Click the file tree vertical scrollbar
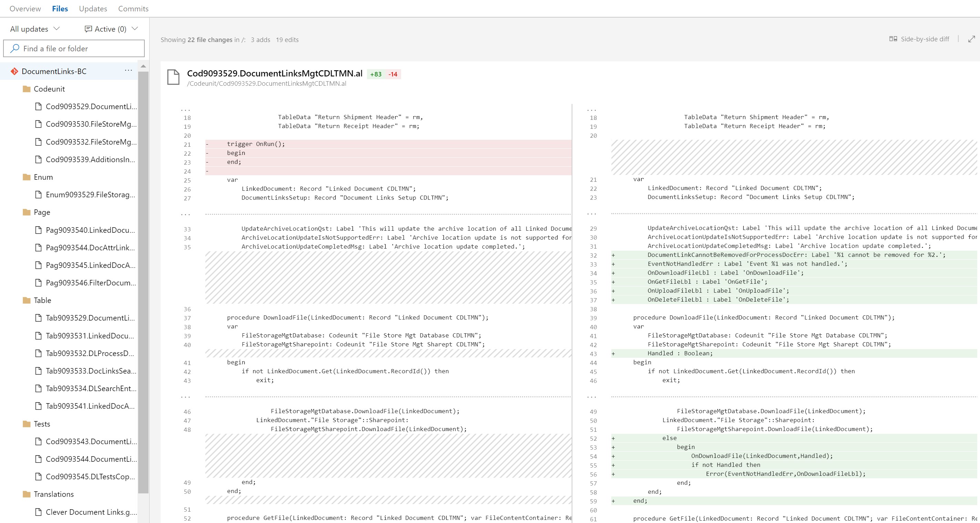This screenshot has width=980, height=523. click(x=143, y=282)
